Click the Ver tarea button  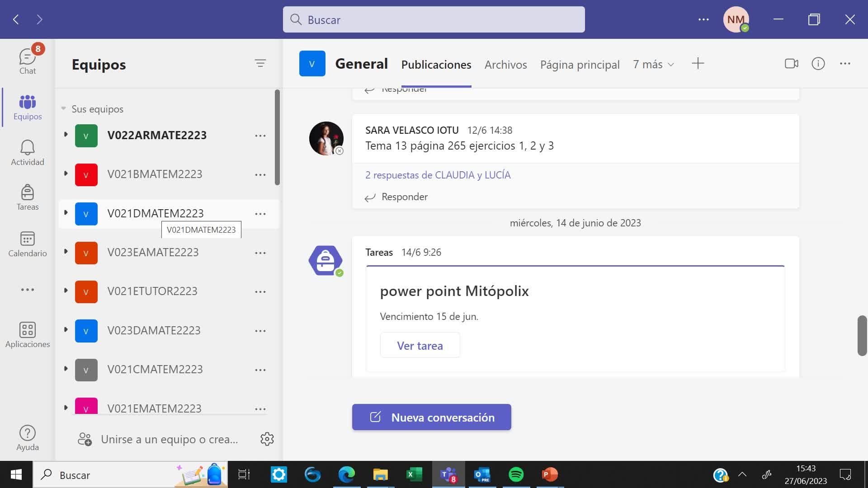(x=420, y=345)
